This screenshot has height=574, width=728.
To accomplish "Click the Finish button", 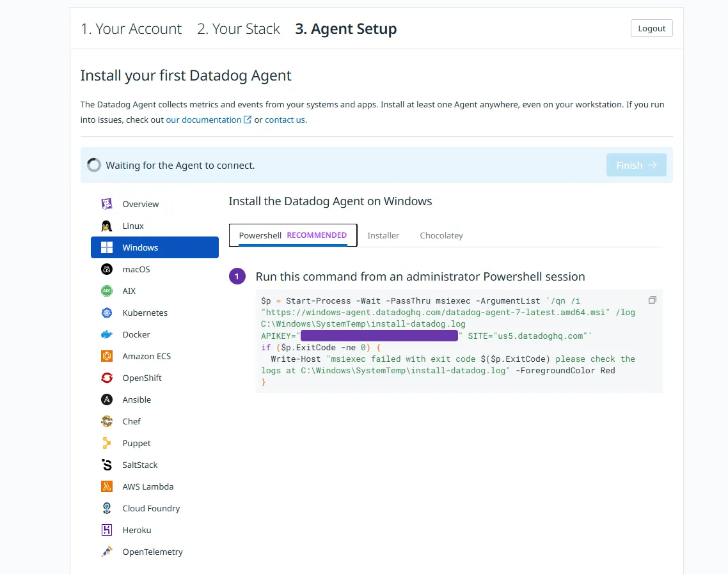I will (636, 165).
